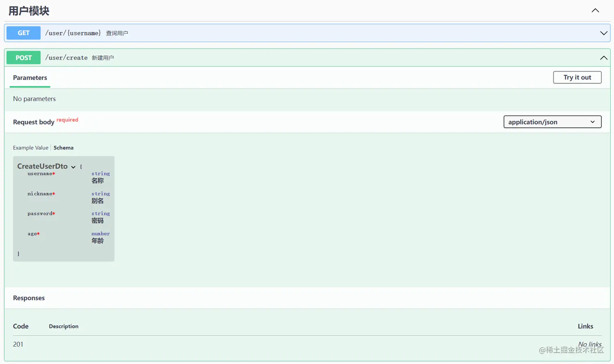Viewport: 614px width, 364px height.
Task: Click the 查询用户 summary text
Action: pos(117,33)
